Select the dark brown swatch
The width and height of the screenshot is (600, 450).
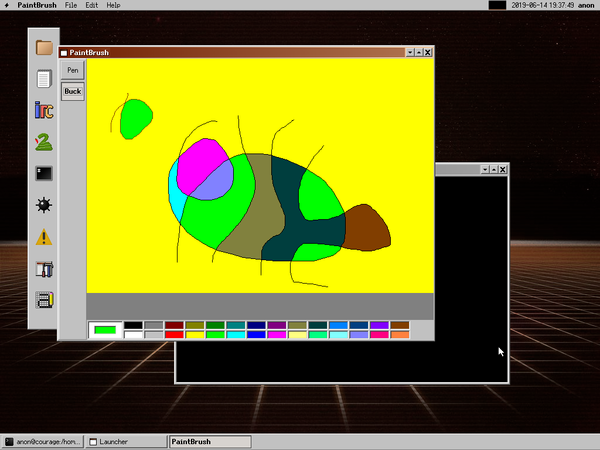click(400, 325)
